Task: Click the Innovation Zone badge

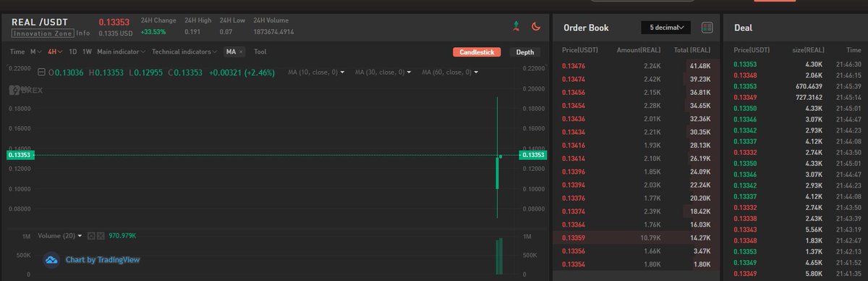Action: (43, 33)
